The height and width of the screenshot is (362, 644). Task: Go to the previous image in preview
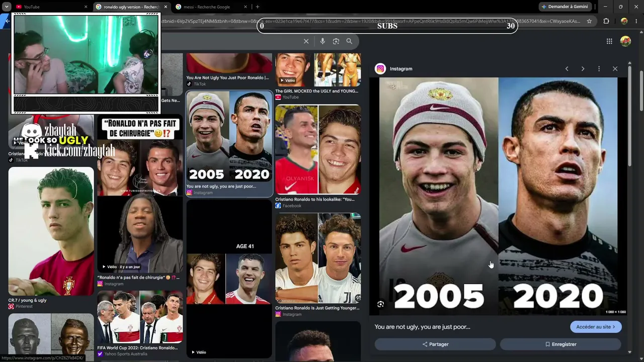567,69
